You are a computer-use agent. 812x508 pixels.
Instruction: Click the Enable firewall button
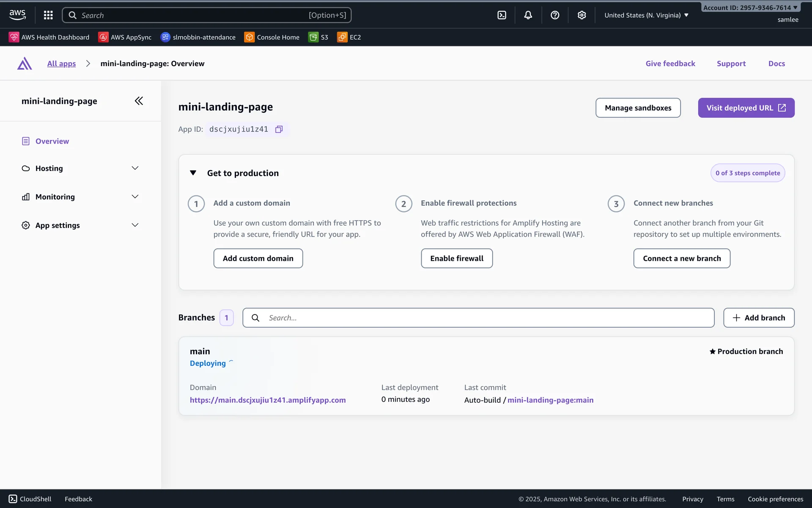coord(456,258)
